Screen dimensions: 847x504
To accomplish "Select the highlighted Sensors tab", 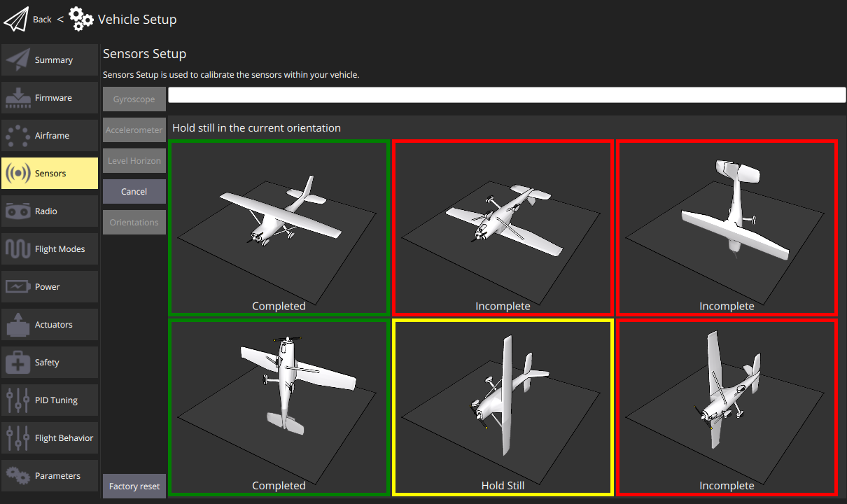I will click(x=50, y=174).
